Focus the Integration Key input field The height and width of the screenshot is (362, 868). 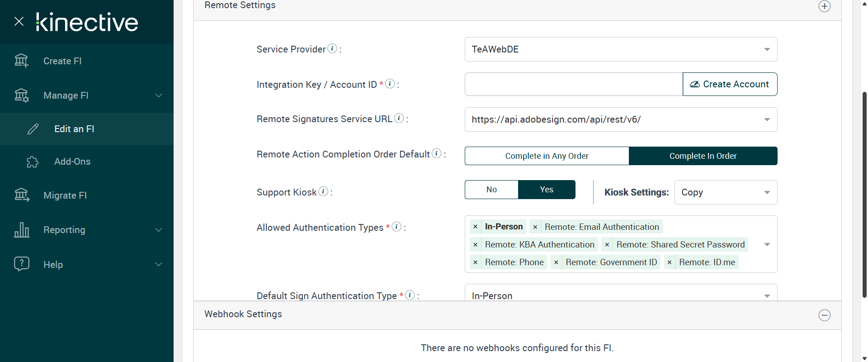tap(573, 84)
